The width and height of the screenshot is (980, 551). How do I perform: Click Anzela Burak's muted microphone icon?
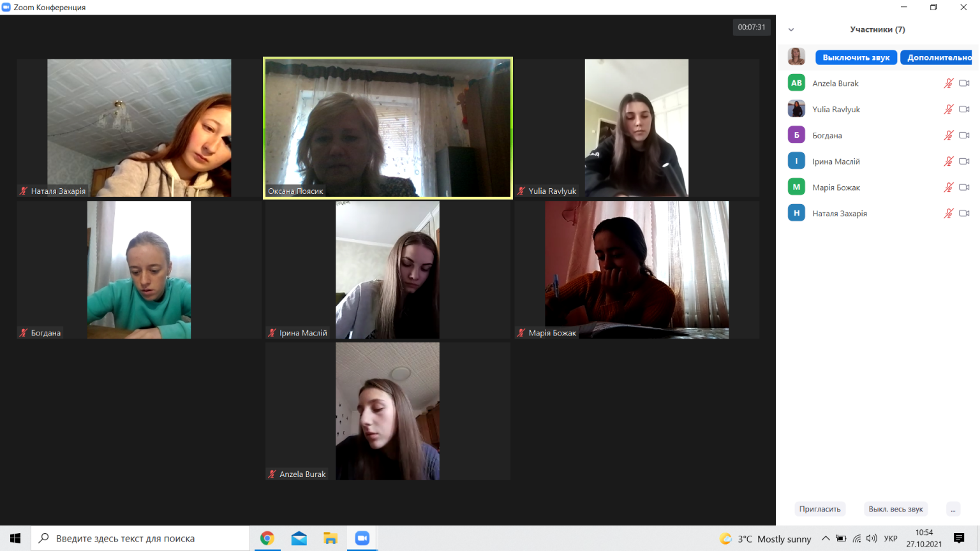click(x=948, y=84)
